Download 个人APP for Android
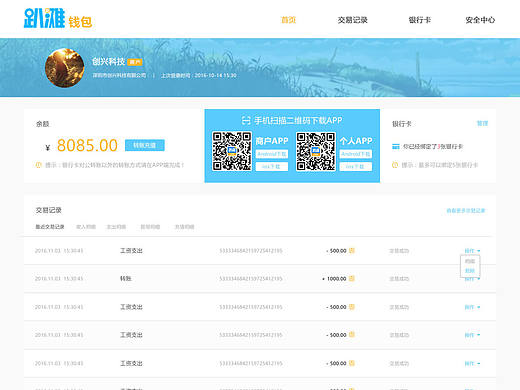The height and width of the screenshot is (390, 520). pos(356,154)
